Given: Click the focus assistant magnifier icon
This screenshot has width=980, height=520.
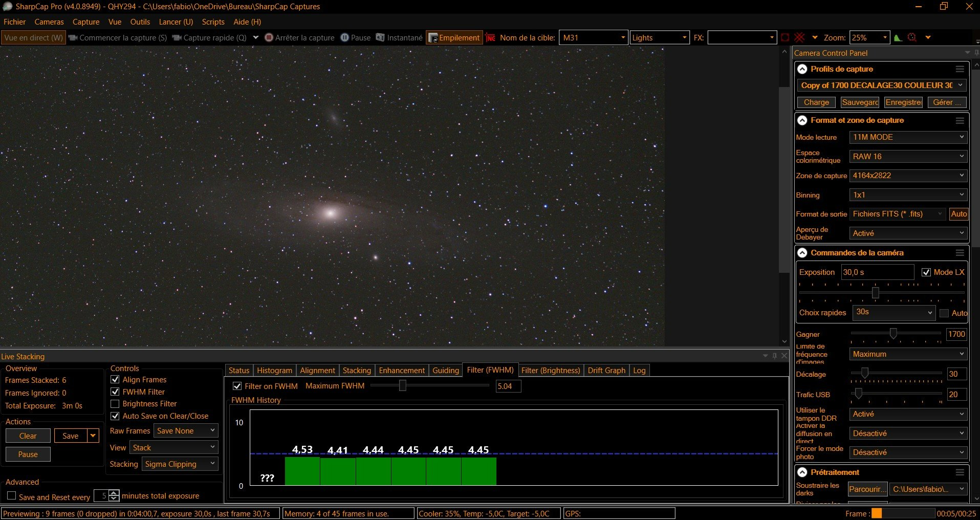Looking at the screenshot, I should tap(912, 37).
